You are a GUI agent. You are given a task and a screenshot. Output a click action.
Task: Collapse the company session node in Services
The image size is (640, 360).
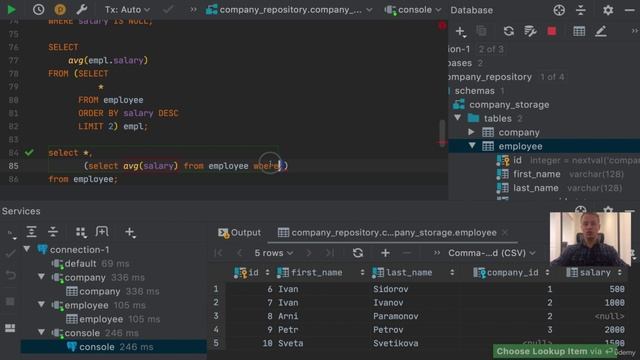pyautogui.click(x=41, y=277)
